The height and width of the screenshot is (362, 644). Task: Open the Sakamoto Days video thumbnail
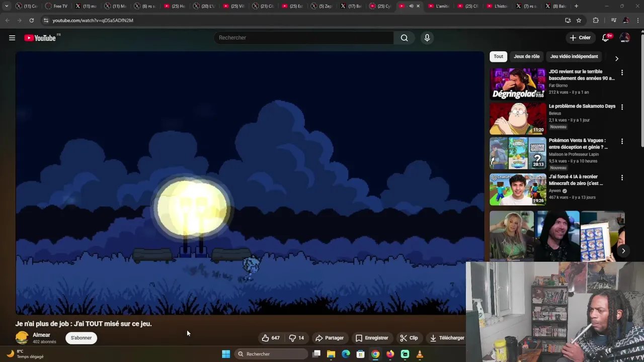point(518,119)
